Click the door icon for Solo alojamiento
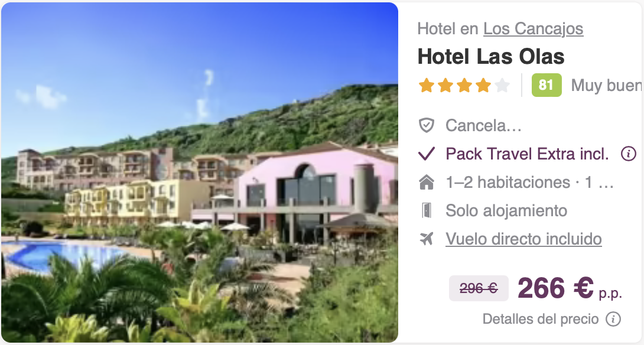This screenshot has width=644, height=345. tap(427, 210)
